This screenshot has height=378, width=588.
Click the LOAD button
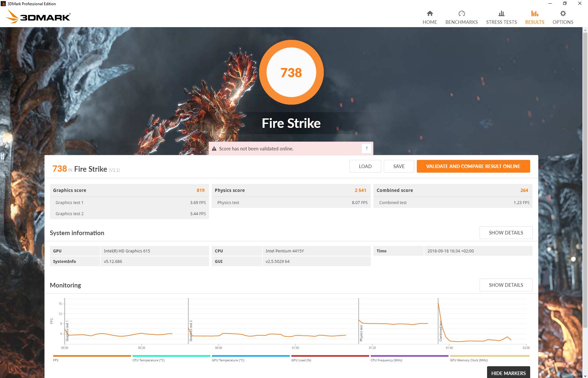(365, 166)
